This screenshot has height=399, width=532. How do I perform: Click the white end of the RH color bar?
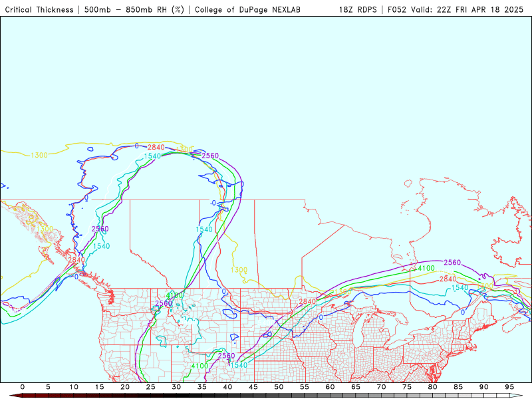coord(517,396)
